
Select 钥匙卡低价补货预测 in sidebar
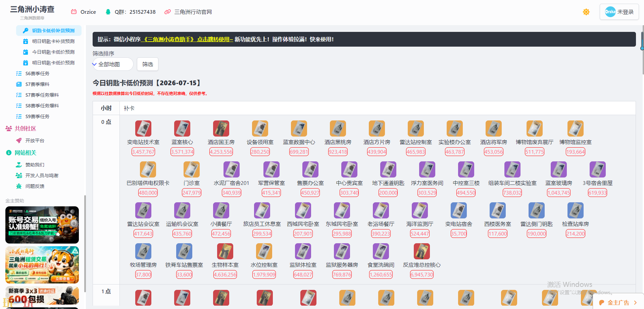[49, 31]
